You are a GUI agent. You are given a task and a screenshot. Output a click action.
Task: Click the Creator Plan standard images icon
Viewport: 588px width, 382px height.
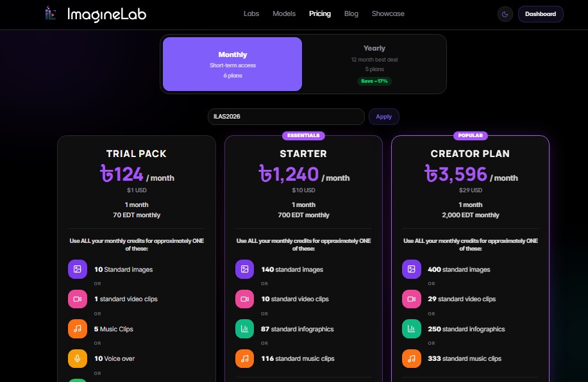pyautogui.click(x=412, y=269)
